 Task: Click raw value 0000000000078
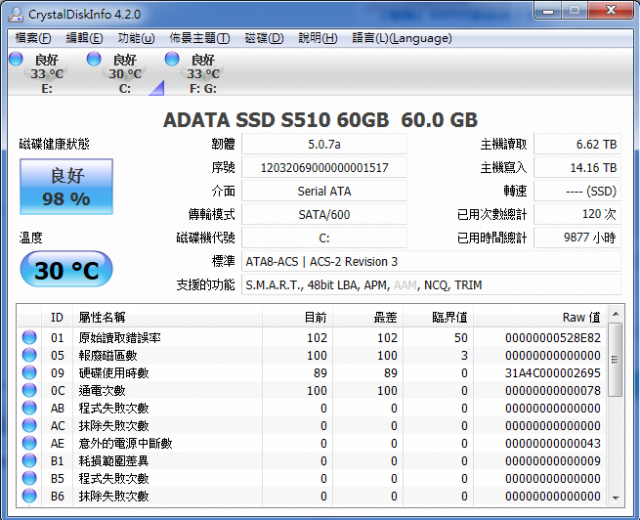click(553, 390)
